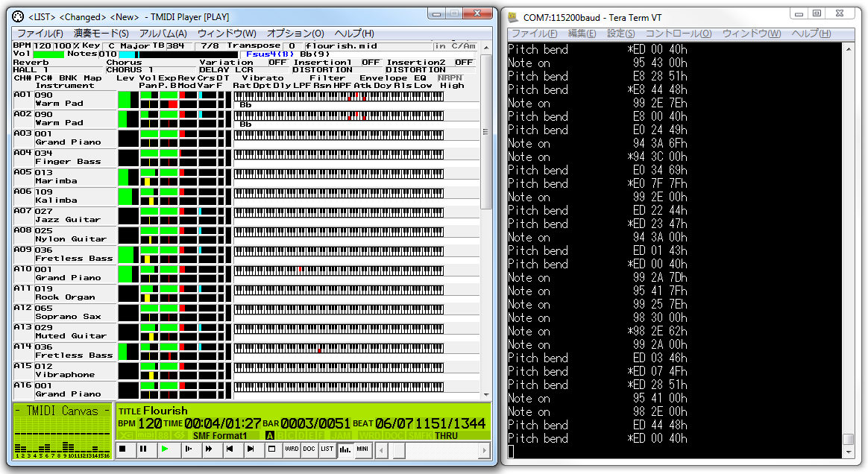The image size is (868, 474).
Task: Click the A10 channel keyboard display
Action: 339,271
